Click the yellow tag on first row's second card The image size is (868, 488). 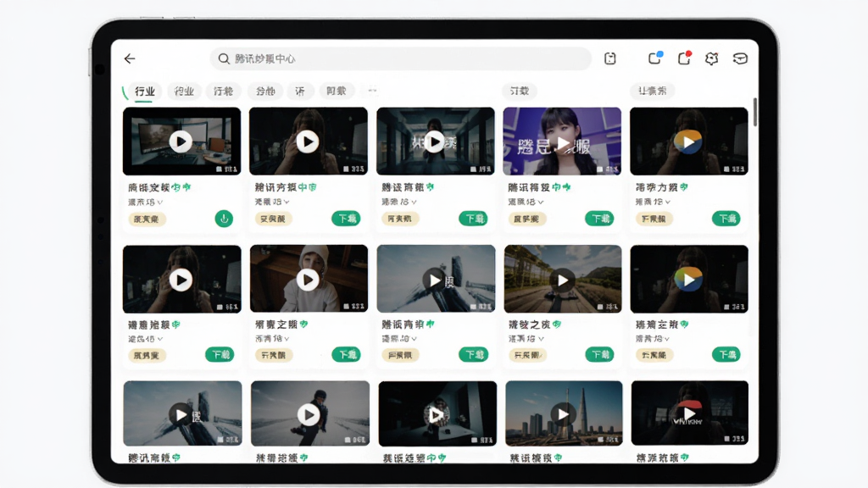274,219
